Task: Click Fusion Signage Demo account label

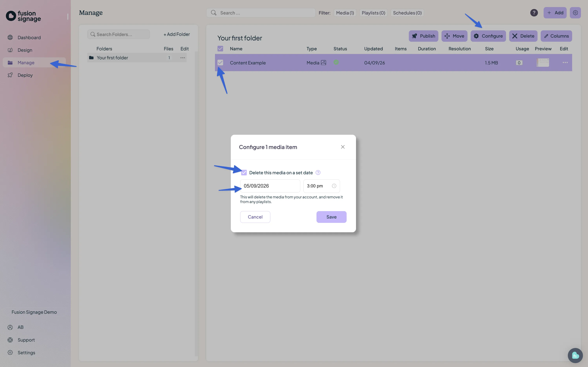Action: [x=34, y=312]
